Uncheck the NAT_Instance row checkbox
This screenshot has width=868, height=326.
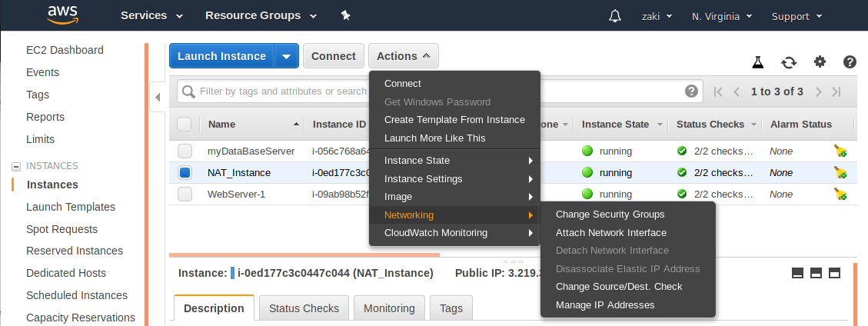click(x=185, y=173)
